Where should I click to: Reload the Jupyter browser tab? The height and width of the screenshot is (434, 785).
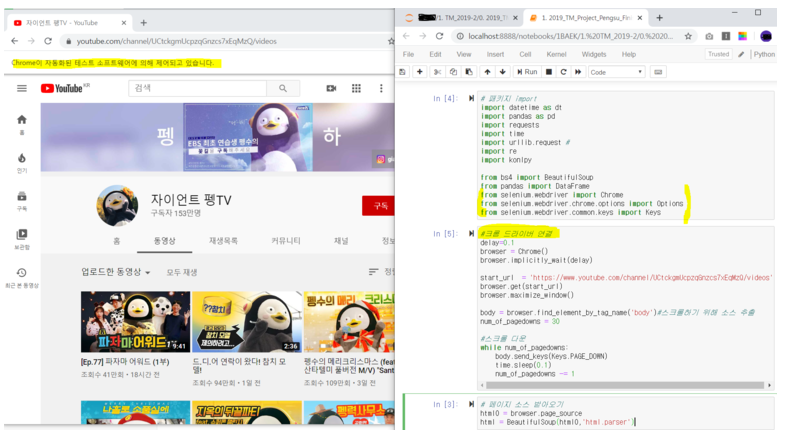440,36
